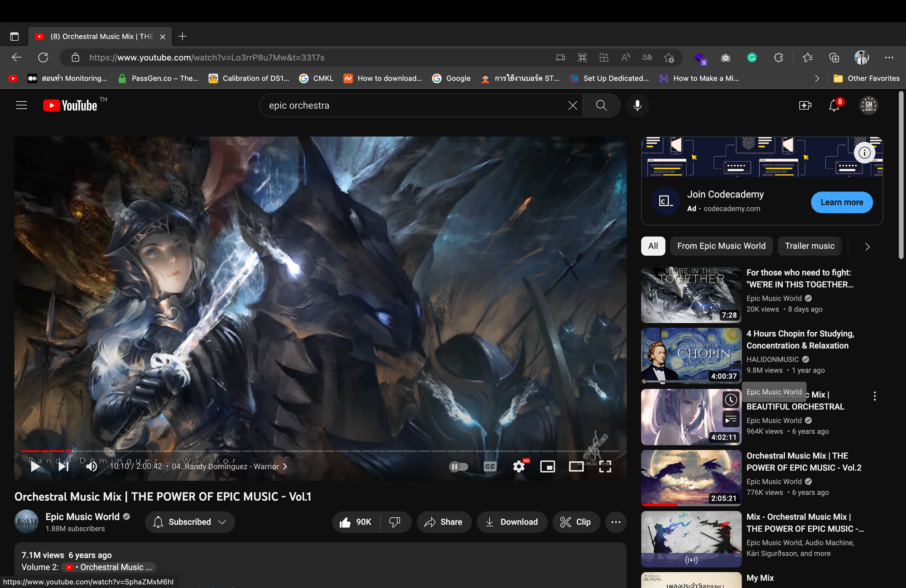
Task: Toggle the autoplay switch
Action: (x=458, y=466)
